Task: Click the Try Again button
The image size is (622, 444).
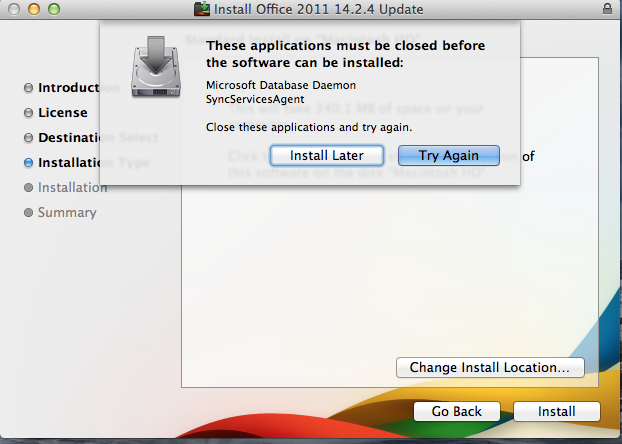Action: click(449, 155)
